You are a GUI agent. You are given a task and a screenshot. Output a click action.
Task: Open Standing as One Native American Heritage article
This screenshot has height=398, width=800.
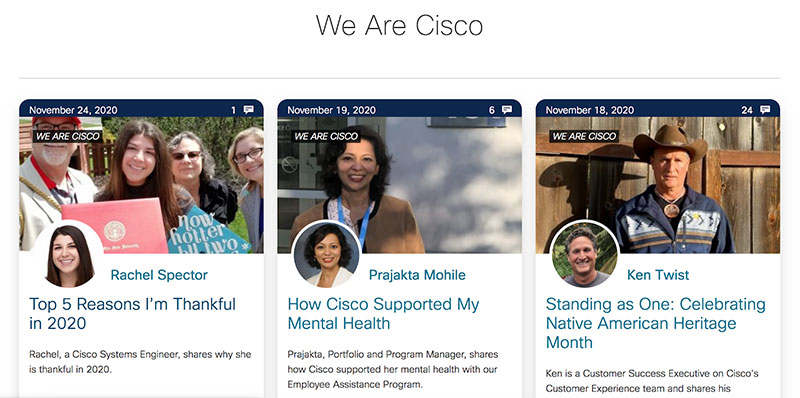(656, 323)
